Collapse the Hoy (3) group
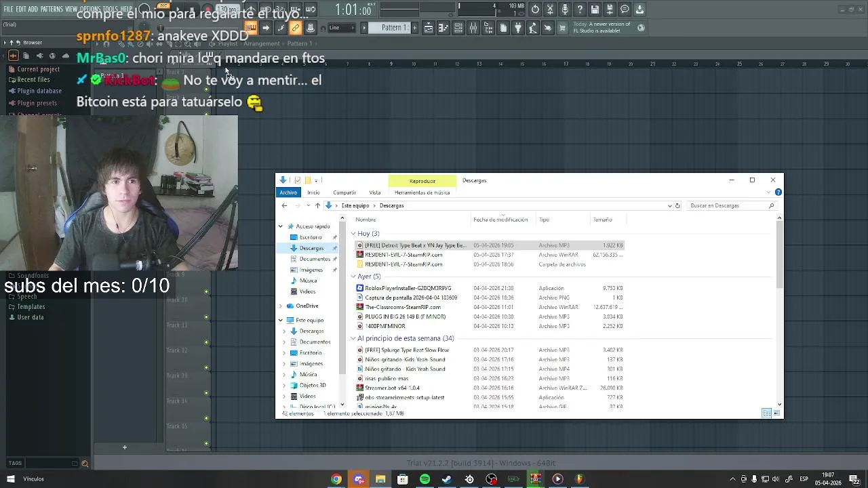This screenshot has width=868, height=488. (353, 234)
